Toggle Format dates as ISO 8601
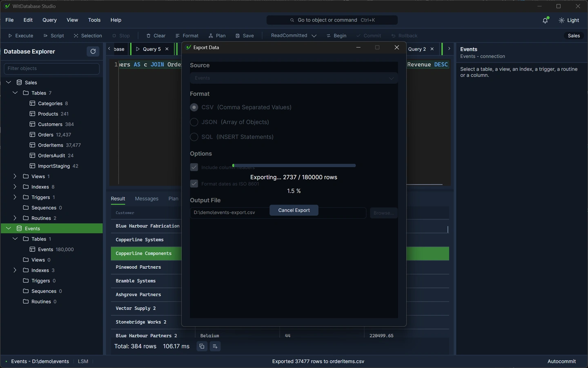 pos(194,184)
